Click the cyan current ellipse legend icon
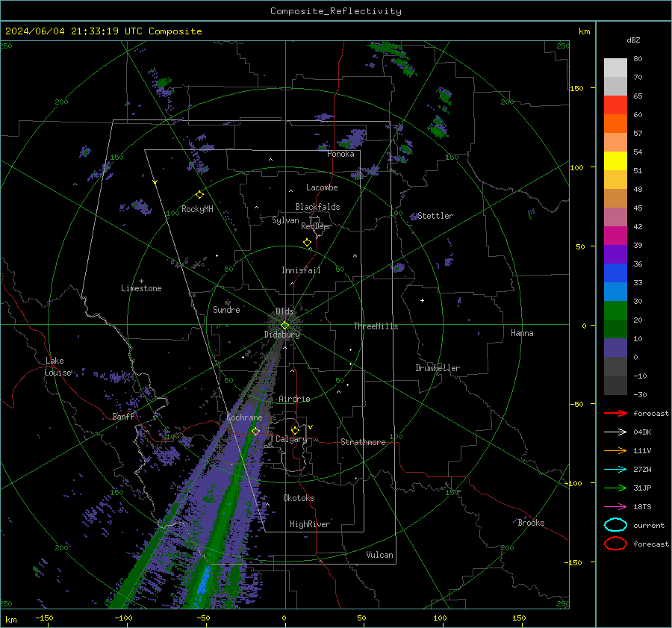672x628 pixels. pos(615,525)
